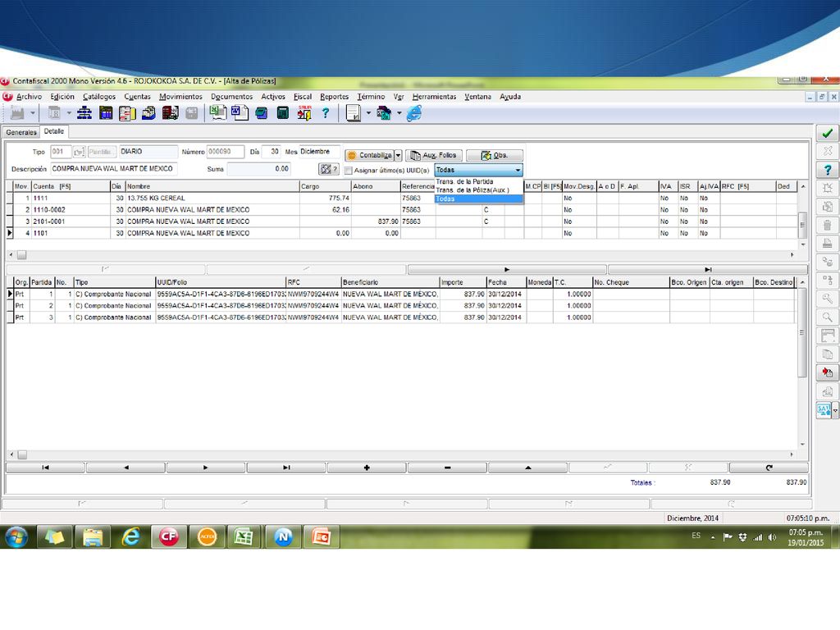This screenshot has height=630, width=840.
Task: Open the Contabiliza button dropdown arrow
Action: pyautogui.click(x=398, y=155)
